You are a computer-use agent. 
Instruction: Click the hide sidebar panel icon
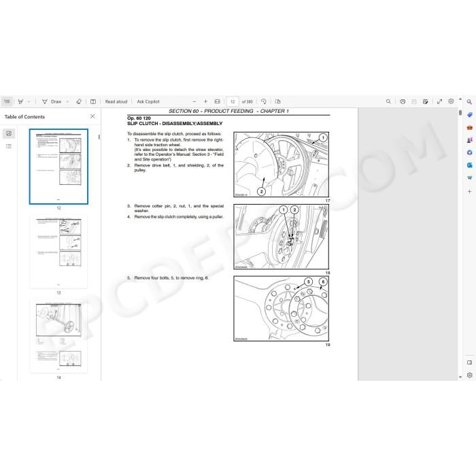click(470, 362)
